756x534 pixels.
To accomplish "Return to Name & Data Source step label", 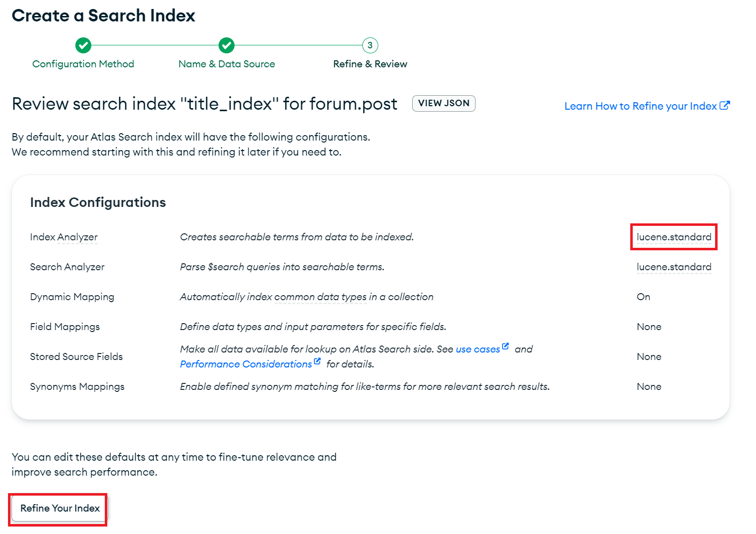I will (227, 64).
